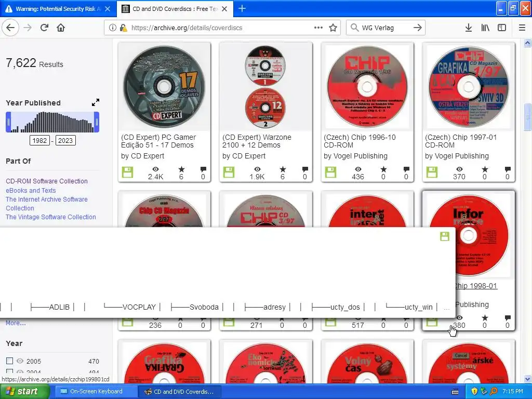
Task: Click the security shield tray icon
Action: tap(474, 391)
